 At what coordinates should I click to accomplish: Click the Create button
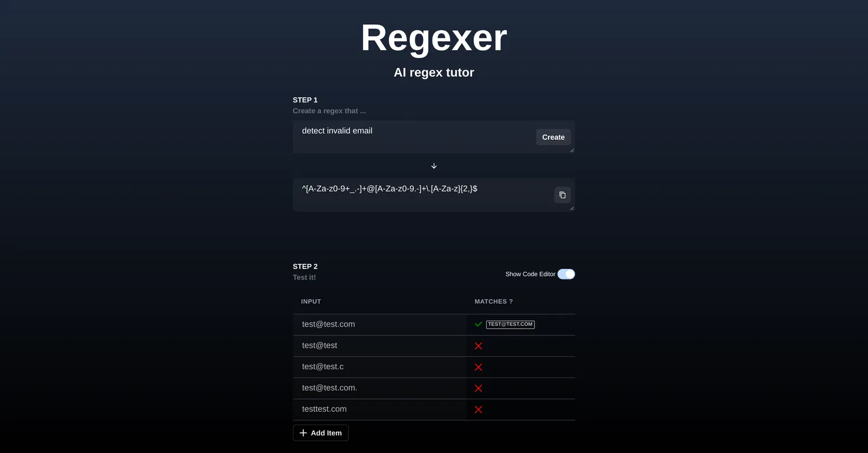tap(553, 137)
